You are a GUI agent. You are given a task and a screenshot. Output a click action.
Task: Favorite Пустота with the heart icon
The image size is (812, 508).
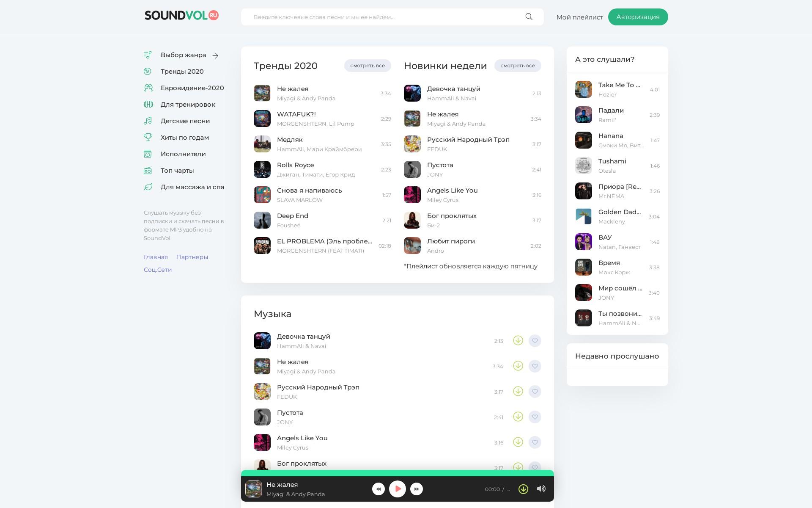pos(535,417)
